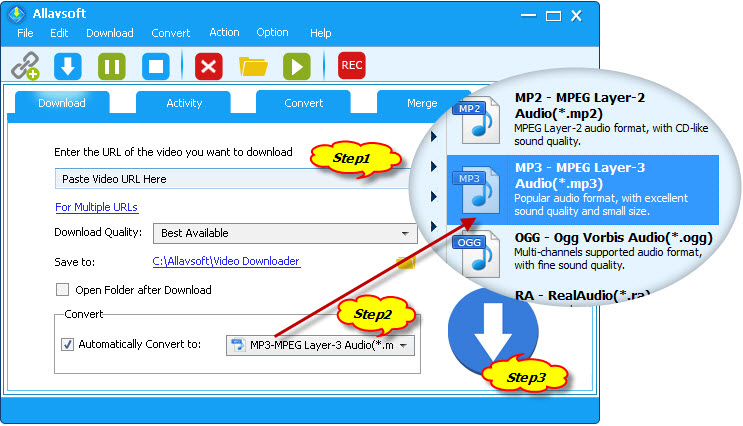Enable Open Folder after Download checkbox
The height and width of the screenshot is (426, 743).
click(x=63, y=290)
